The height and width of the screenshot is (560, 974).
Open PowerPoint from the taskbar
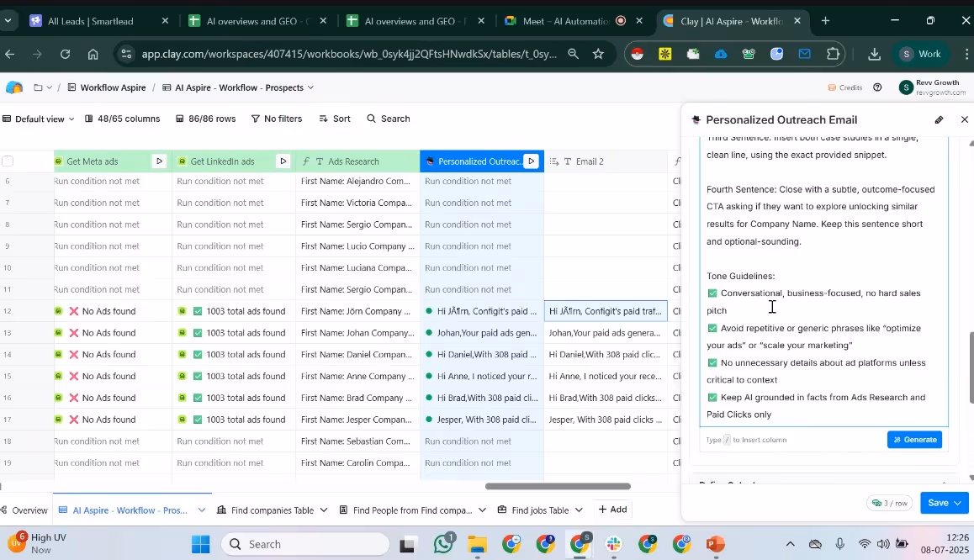(x=715, y=544)
